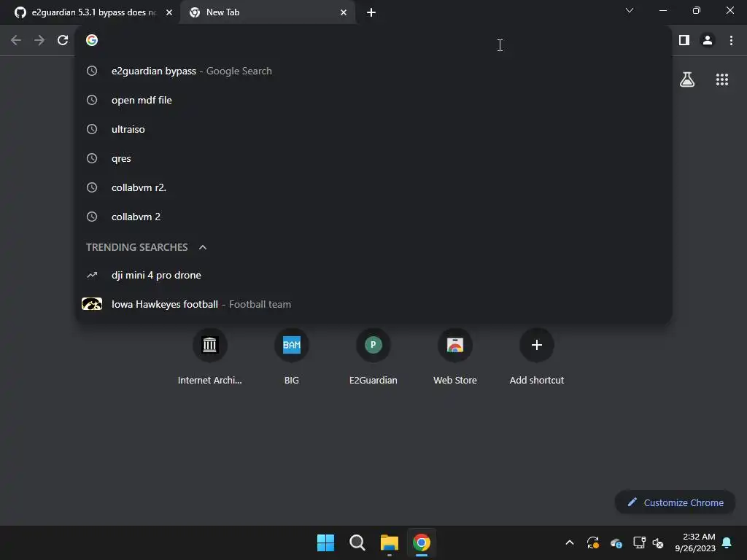
Task: Select the 'open mdf file' suggestion
Action: 373,100
